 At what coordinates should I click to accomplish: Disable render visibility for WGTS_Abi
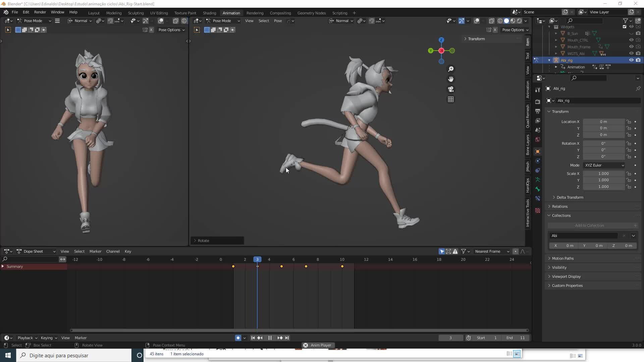click(639, 53)
